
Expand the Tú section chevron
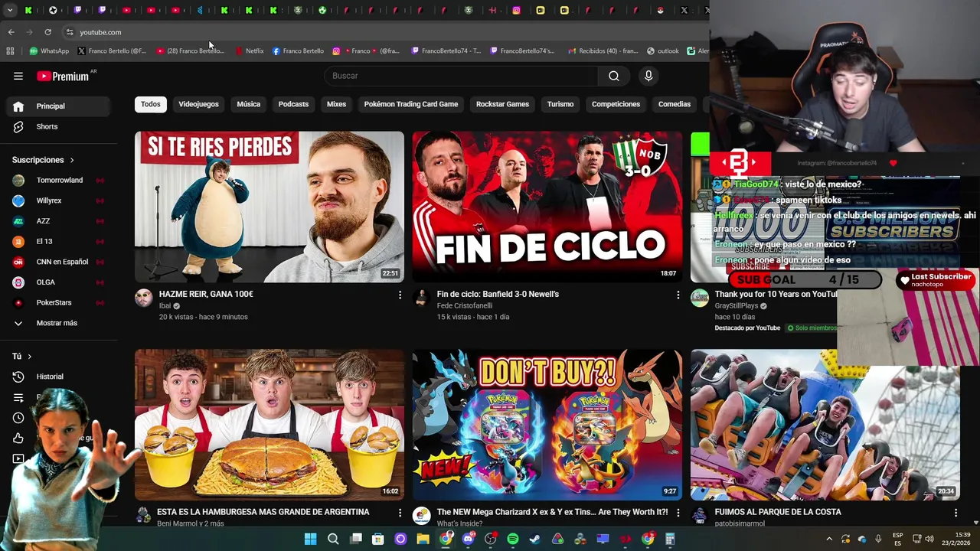point(30,357)
